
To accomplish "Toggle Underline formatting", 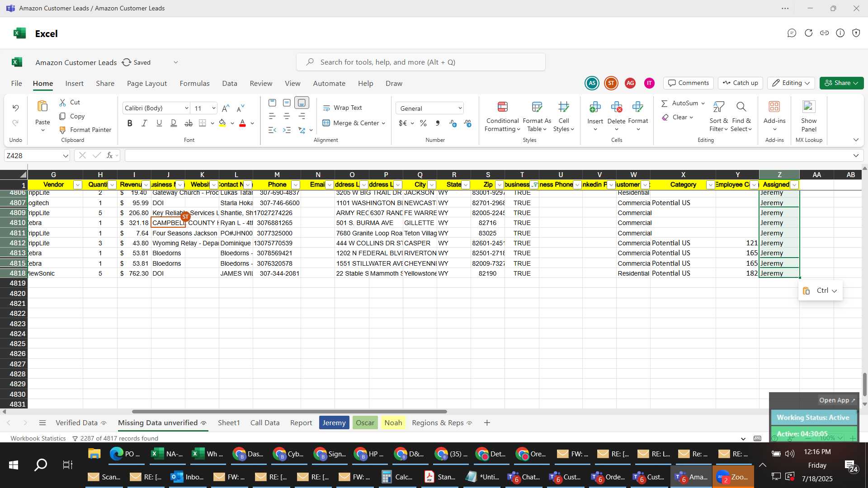I will coord(159,123).
